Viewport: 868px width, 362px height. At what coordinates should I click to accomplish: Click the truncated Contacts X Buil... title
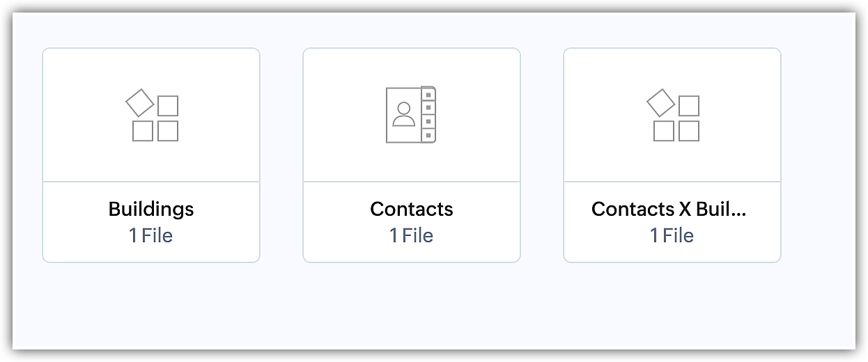669,209
